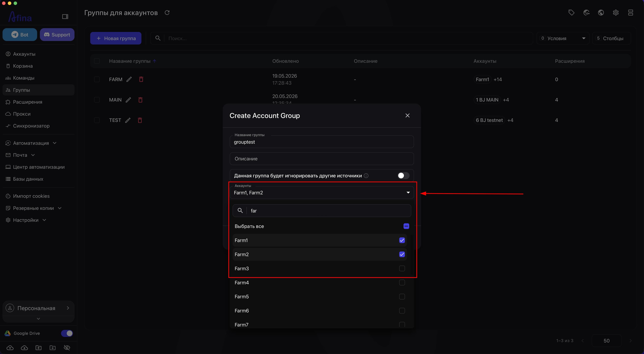Screen dimensions: 644x354
Task: Open Импорт cookies in the sidebar
Action: tap(38, 196)
